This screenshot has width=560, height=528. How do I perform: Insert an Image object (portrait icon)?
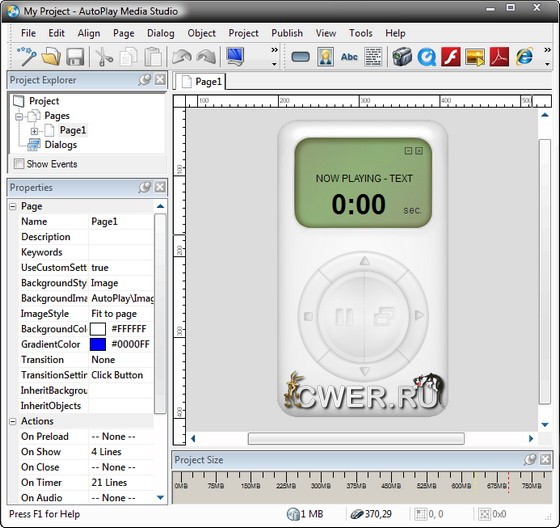tap(325, 56)
